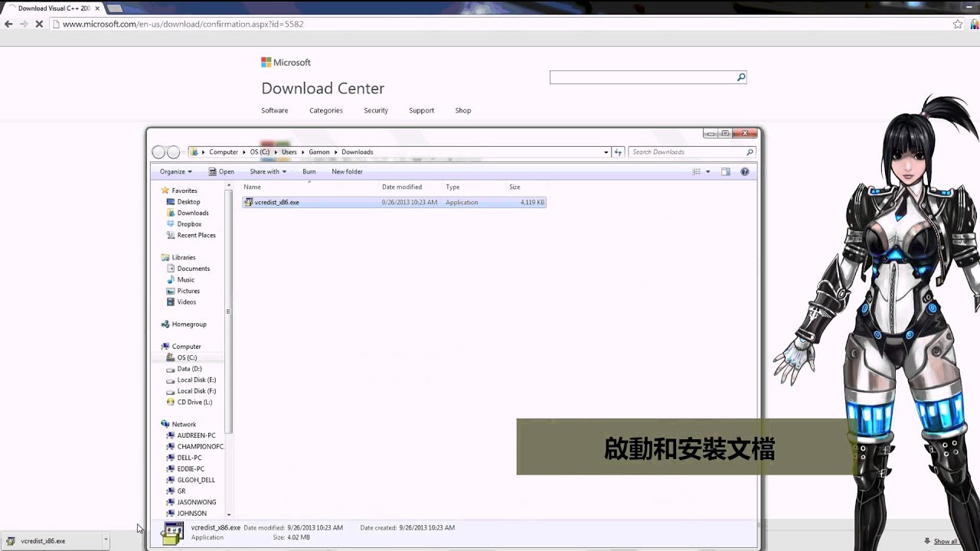Screen dimensions: 980x551
Task: Select Recent Places in Favorites
Action: point(196,235)
